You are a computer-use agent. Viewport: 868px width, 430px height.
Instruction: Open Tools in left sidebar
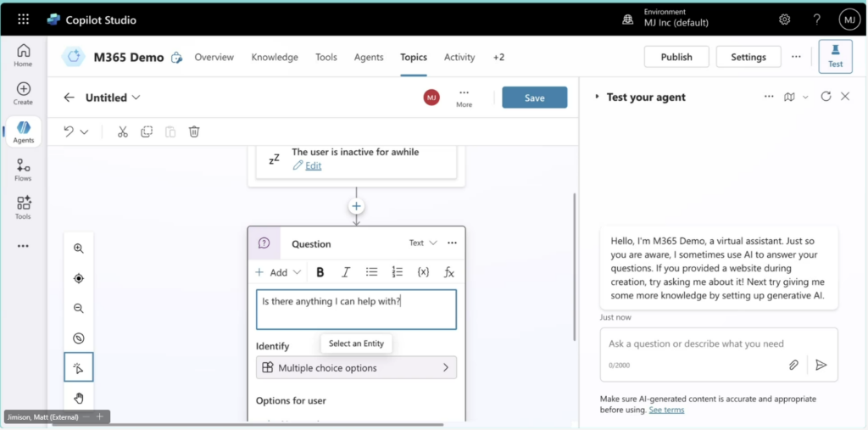tap(23, 209)
